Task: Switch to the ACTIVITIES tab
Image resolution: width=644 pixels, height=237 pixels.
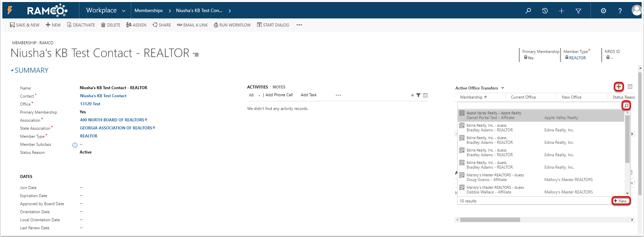Action: (257, 87)
